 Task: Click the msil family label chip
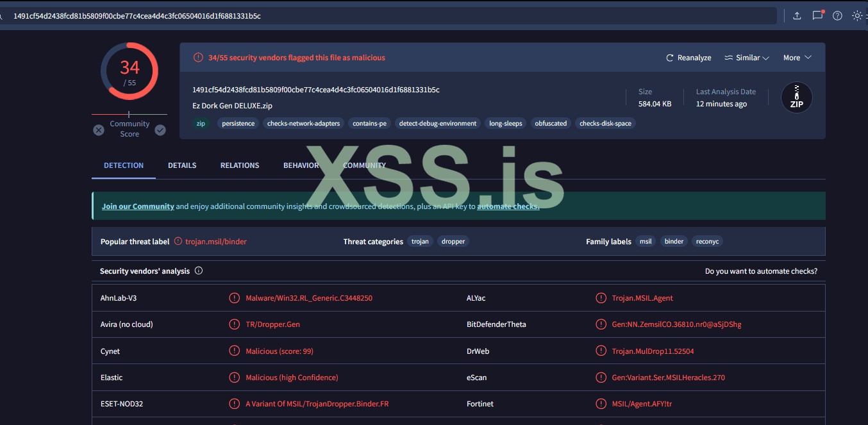click(x=646, y=242)
